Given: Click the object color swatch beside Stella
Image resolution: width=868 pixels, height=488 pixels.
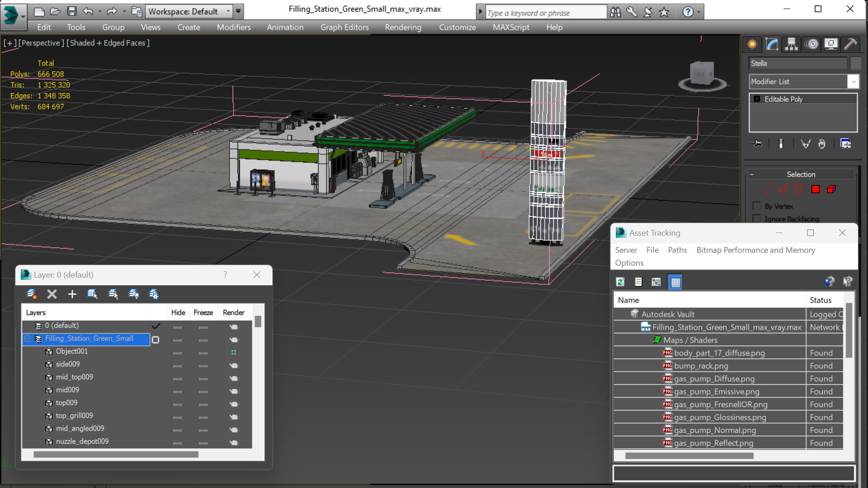Looking at the screenshot, I should (x=855, y=63).
